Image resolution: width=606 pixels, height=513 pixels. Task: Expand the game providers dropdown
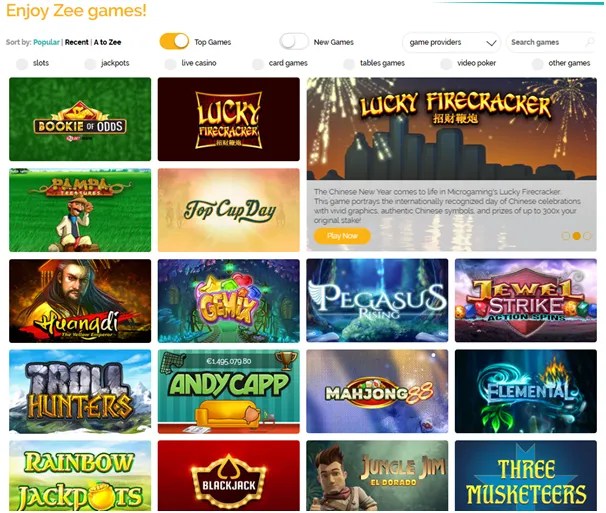(451, 42)
